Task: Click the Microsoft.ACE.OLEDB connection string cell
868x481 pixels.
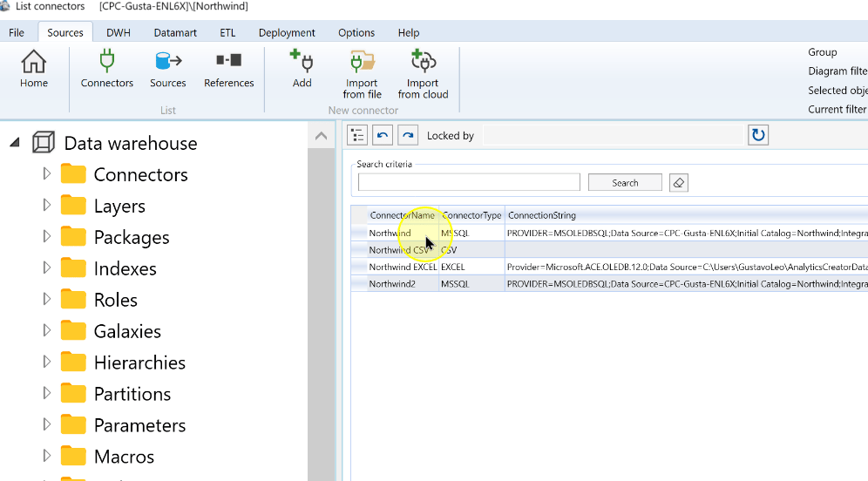Action: tap(687, 267)
